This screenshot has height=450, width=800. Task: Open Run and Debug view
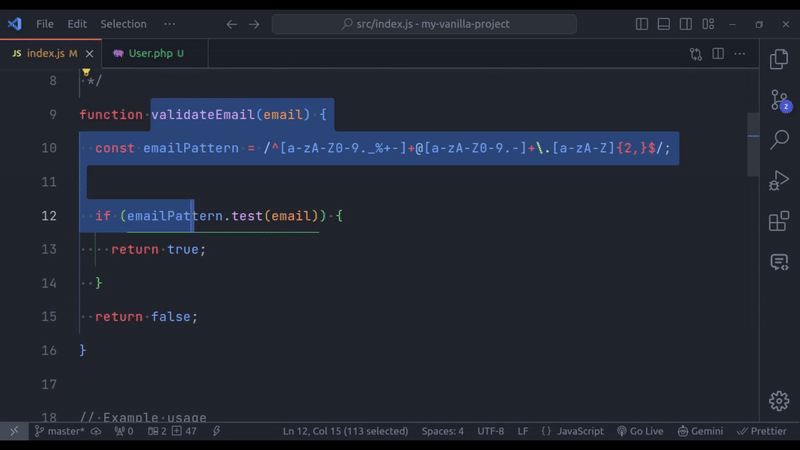pyautogui.click(x=779, y=181)
